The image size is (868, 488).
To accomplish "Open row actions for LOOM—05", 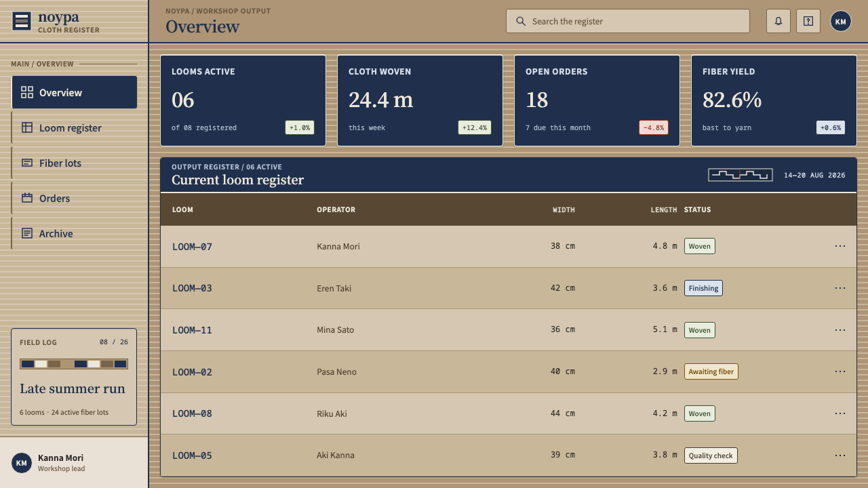I will tap(840, 455).
